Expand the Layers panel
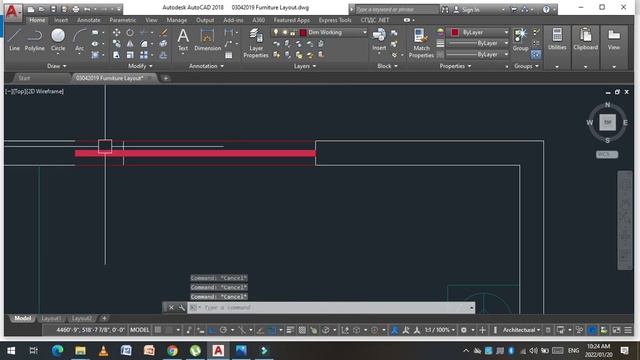 tap(305, 66)
